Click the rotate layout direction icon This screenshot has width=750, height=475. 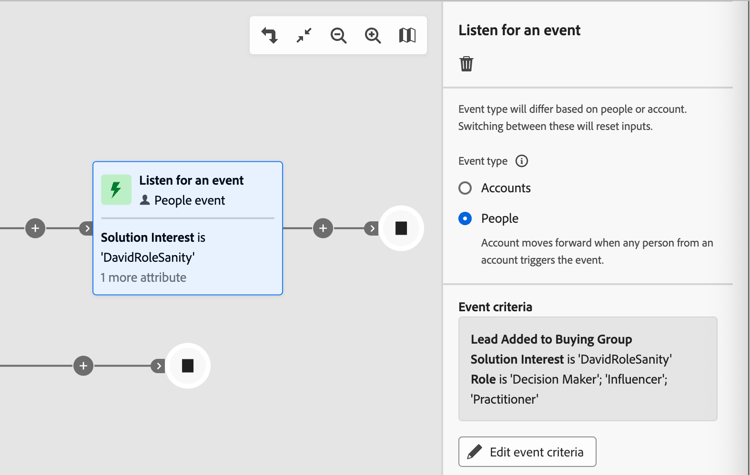269,35
